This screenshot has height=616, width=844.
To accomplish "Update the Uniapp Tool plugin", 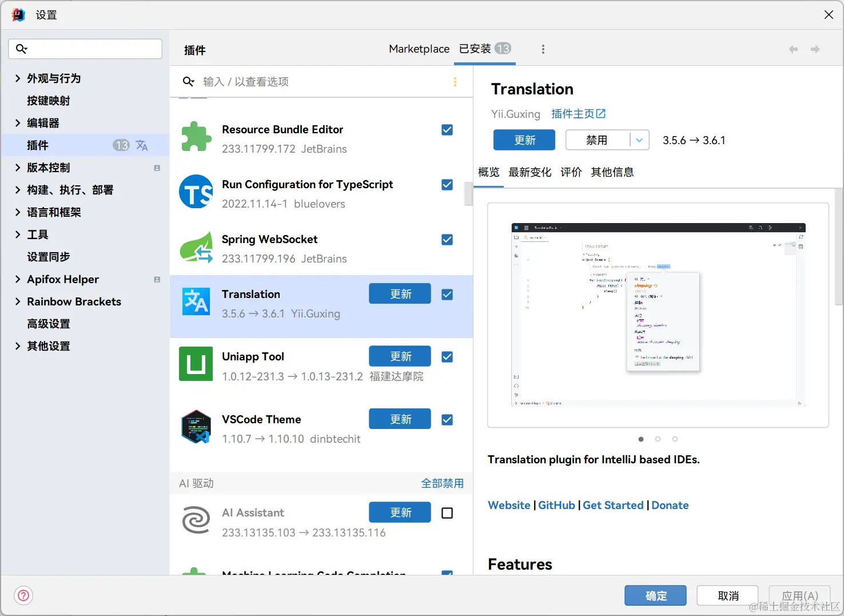I will click(x=400, y=356).
